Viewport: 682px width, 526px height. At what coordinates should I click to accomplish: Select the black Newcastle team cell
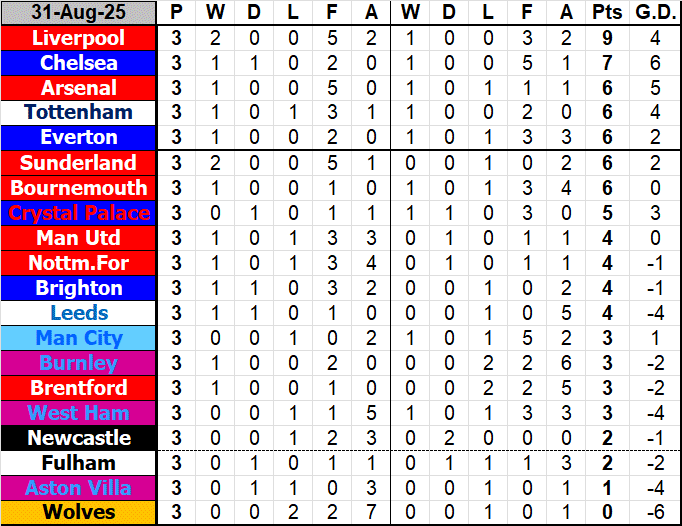coord(78,438)
